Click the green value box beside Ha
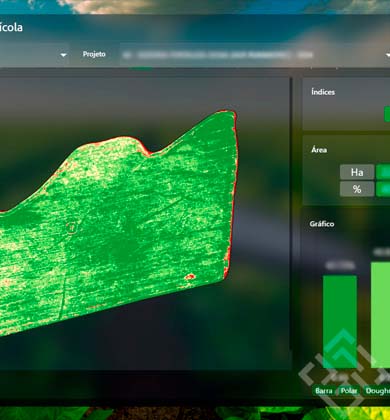The width and height of the screenshot is (390, 420). pyautogui.click(x=383, y=172)
